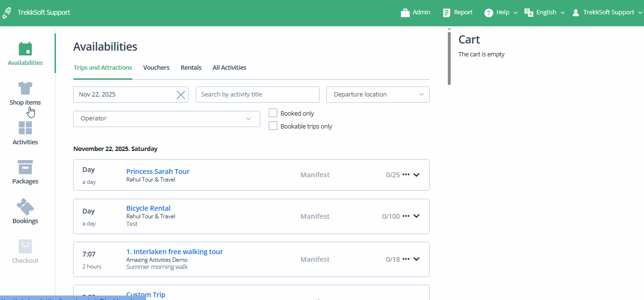
Task: Click the English language icon
Action: tap(530, 12)
